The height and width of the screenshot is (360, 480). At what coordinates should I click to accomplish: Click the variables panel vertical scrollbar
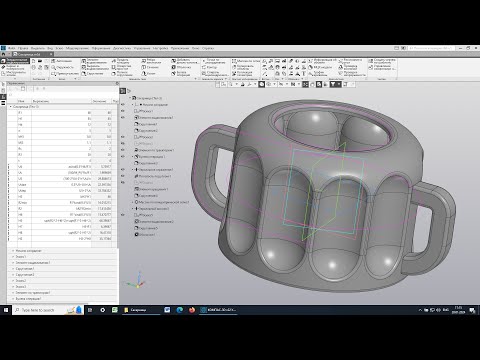click(118, 177)
